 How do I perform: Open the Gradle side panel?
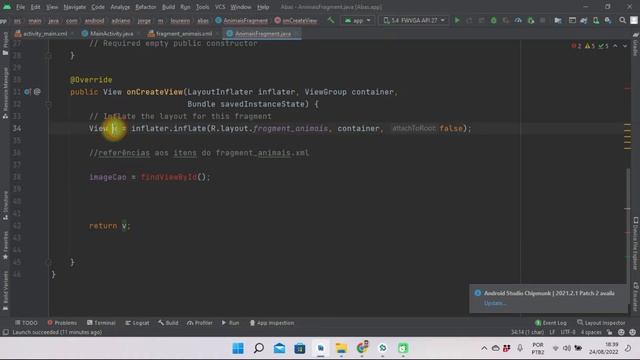[636, 45]
